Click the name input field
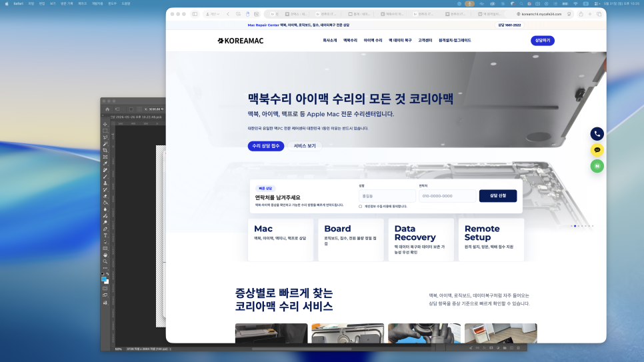The width and height of the screenshot is (644, 362). point(387,196)
